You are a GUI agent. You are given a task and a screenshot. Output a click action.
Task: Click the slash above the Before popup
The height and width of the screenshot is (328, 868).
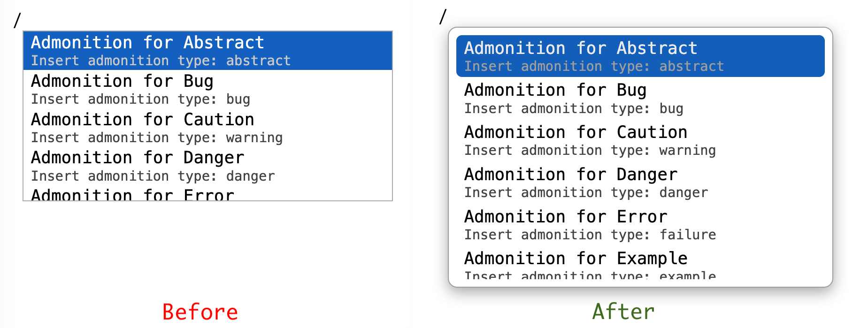17,20
